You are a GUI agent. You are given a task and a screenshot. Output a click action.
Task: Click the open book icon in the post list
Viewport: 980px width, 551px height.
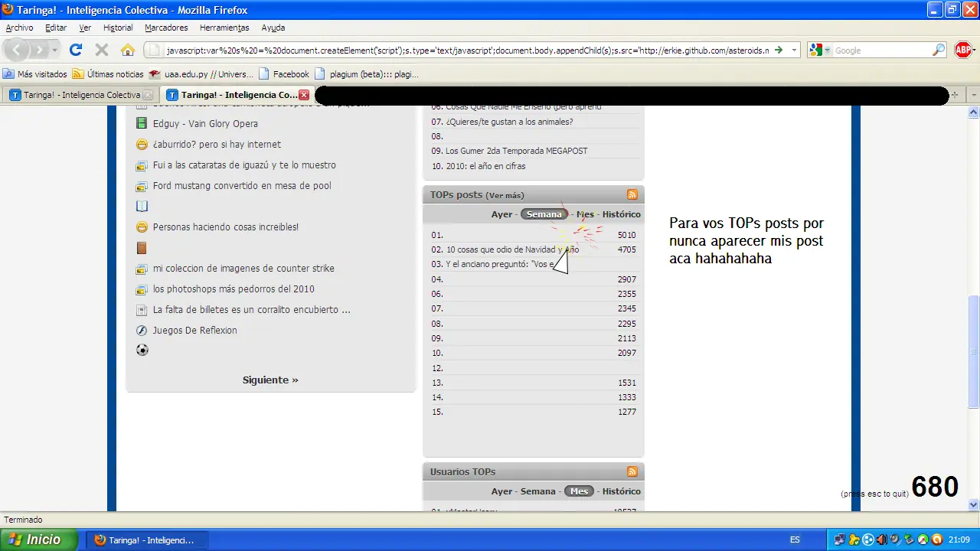click(142, 206)
